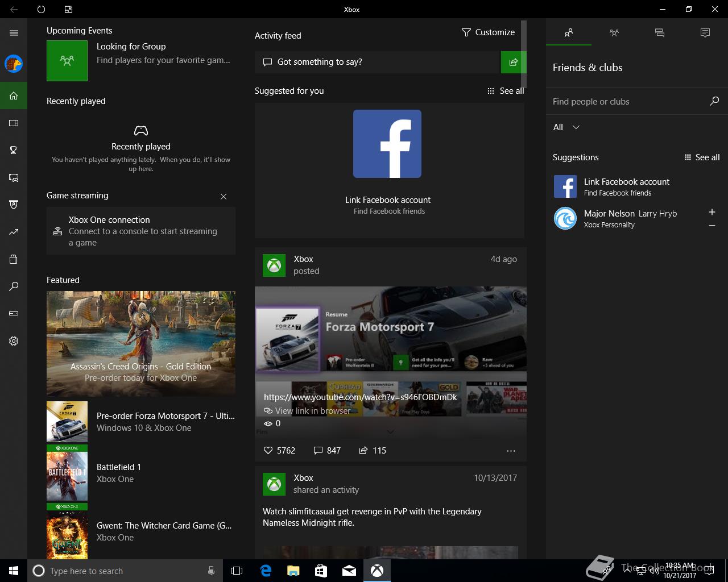Open Achievements trophy icon
Image resolution: width=728 pixels, height=582 pixels.
pos(14,150)
